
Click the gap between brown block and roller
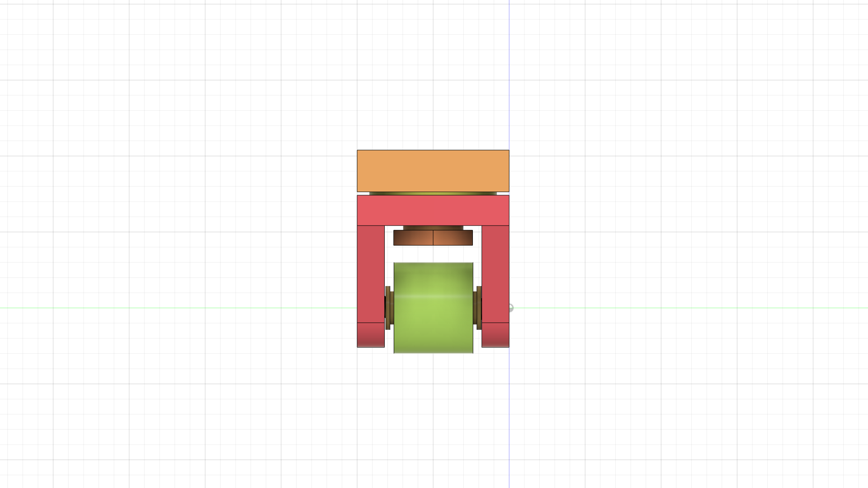pyautogui.click(x=433, y=254)
